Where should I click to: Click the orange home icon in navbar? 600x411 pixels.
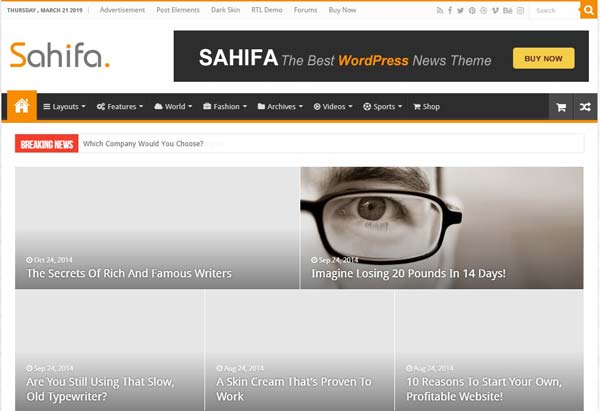(22, 106)
